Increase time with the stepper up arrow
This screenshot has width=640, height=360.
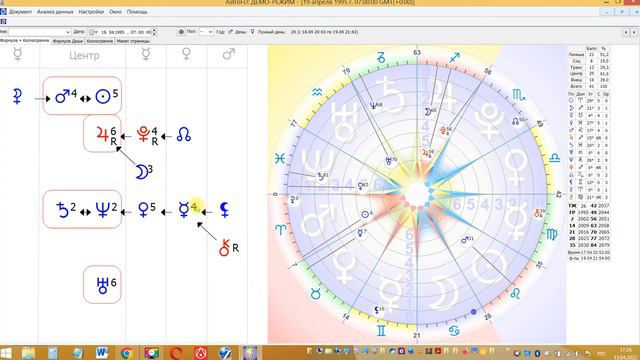[154, 30]
